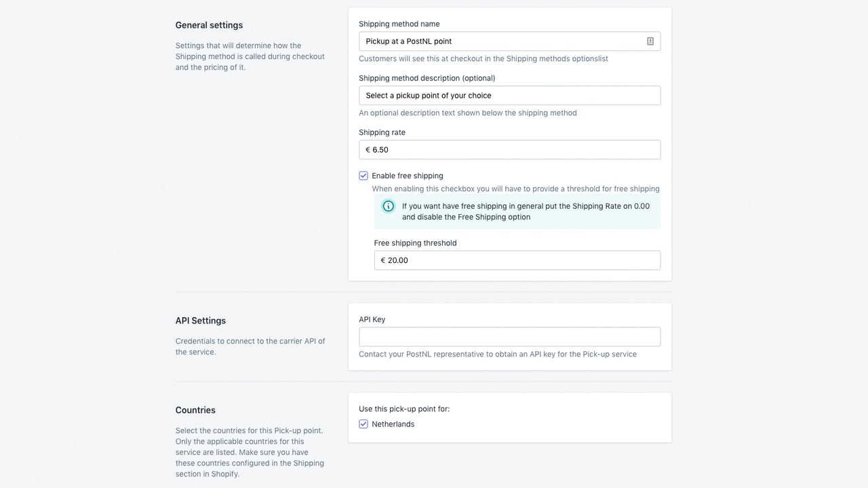Click the 'Shipping method name' field label
868x488 pixels.
tap(399, 24)
